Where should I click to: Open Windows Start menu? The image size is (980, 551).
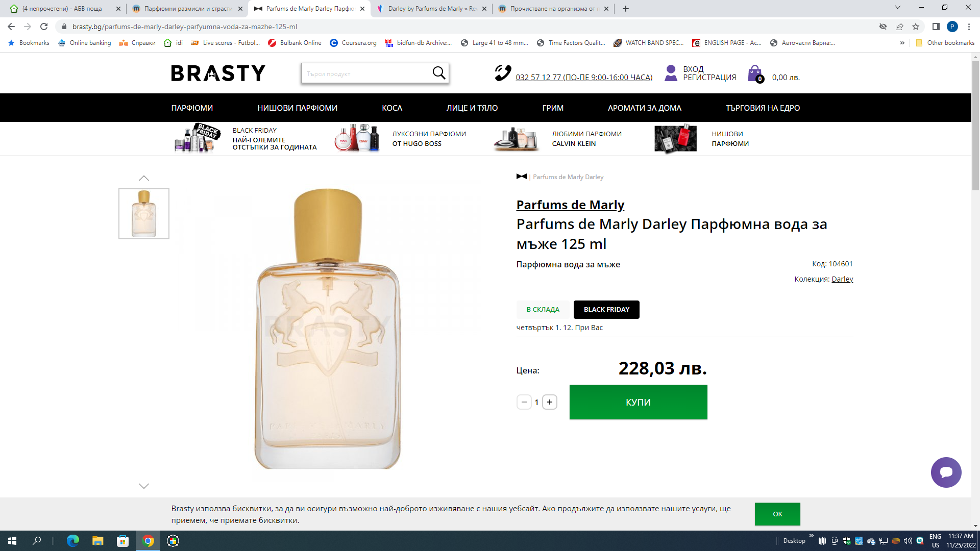[x=12, y=541]
